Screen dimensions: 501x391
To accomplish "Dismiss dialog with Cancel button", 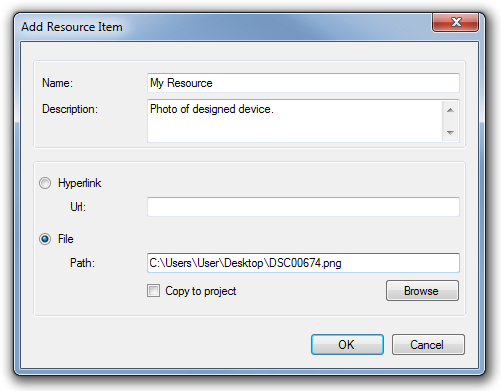I will [428, 344].
